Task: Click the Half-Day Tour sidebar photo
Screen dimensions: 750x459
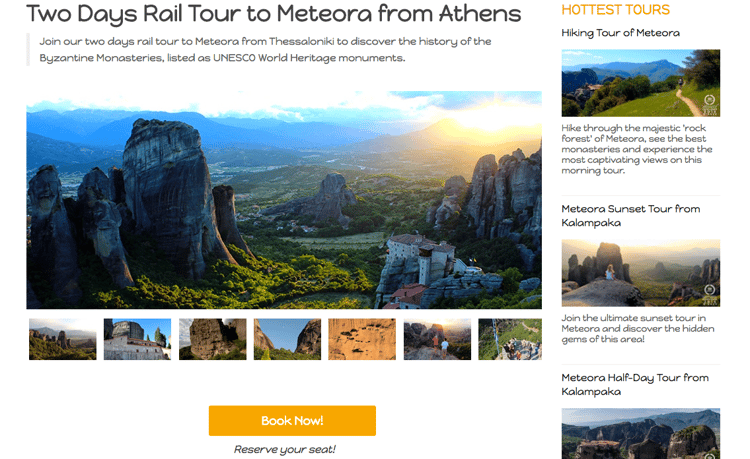Action: point(640,434)
